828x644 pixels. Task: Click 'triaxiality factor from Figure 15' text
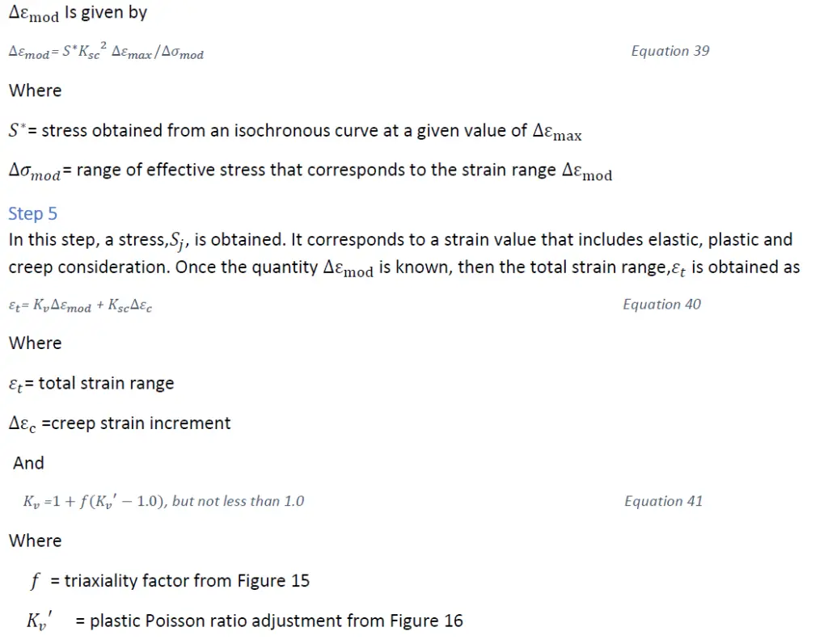click(187, 581)
